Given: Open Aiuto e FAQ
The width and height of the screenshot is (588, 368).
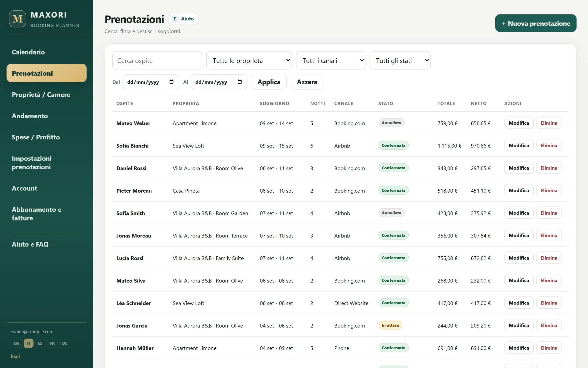Looking at the screenshot, I should click(x=46, y=244).
